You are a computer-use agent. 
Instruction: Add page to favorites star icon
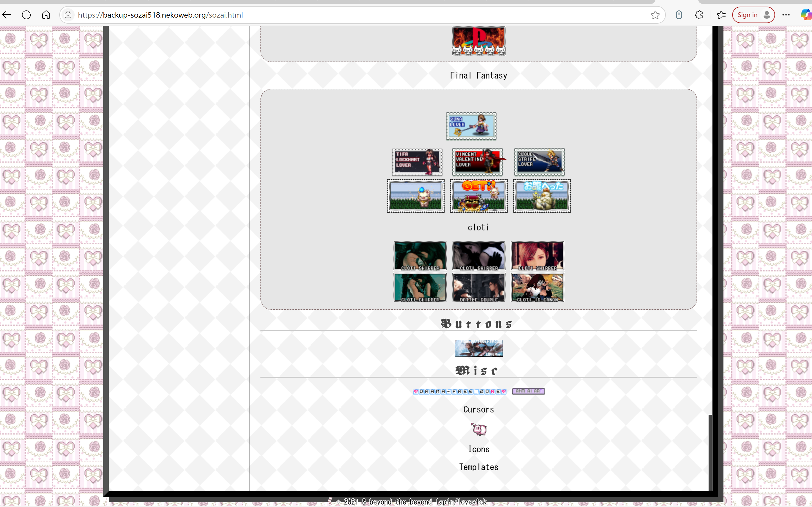pos(655,15)
